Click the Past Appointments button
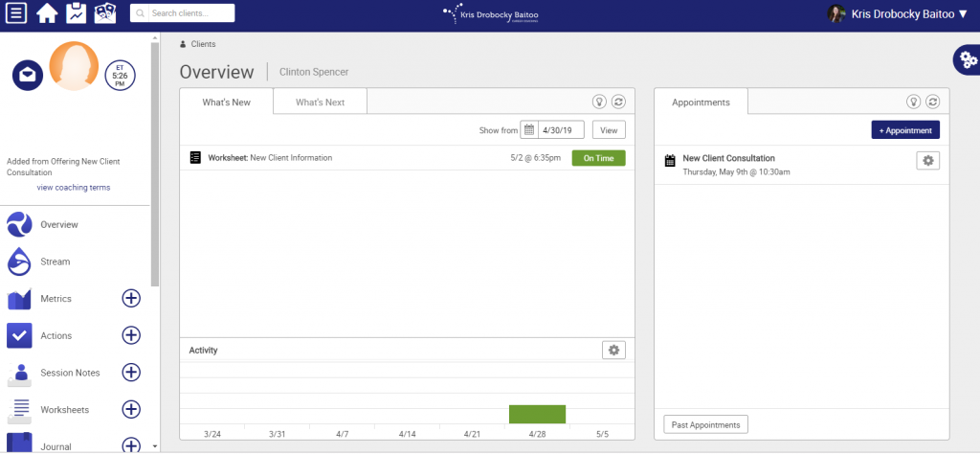 pyautogui.click(x=705, y=425)
